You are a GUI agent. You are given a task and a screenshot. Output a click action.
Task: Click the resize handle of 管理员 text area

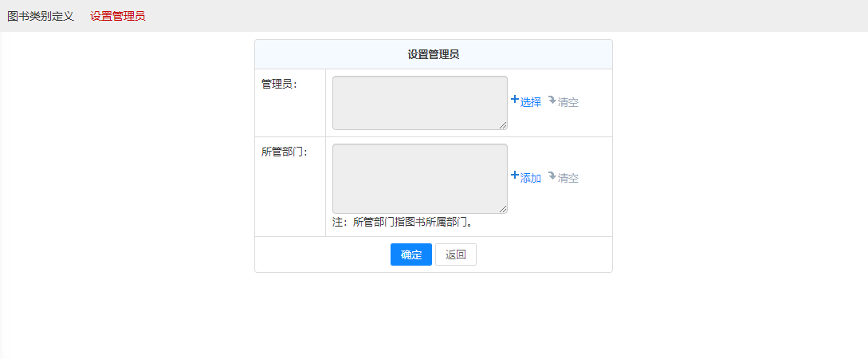coord(504,126)
